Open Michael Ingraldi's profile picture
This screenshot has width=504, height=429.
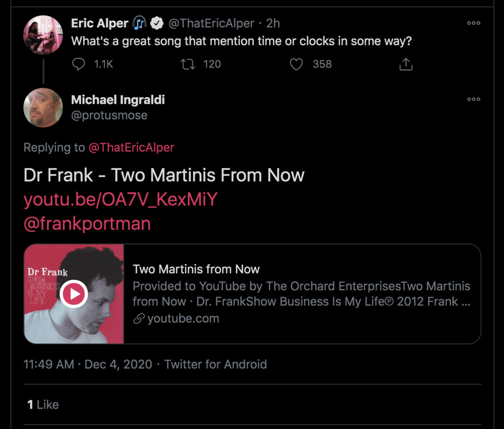click(x=43, y=107)
